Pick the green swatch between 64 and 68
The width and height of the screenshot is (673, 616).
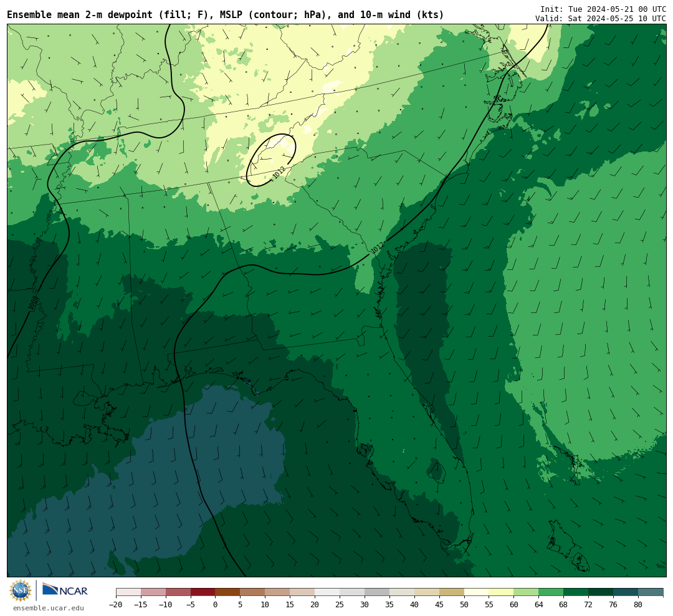click(551, 592)
